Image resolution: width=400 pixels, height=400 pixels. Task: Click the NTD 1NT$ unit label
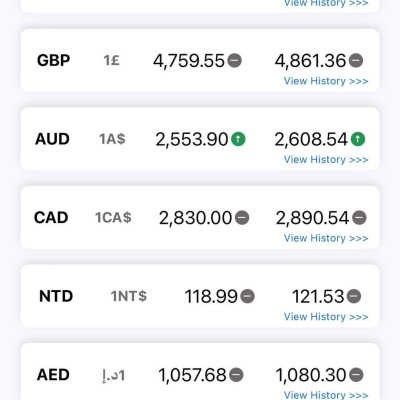[x=129, y=296]
